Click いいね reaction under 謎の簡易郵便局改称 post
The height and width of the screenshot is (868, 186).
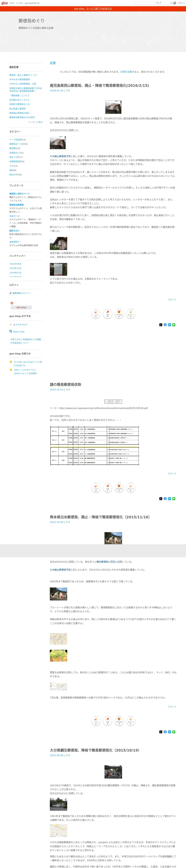(96, 488)
